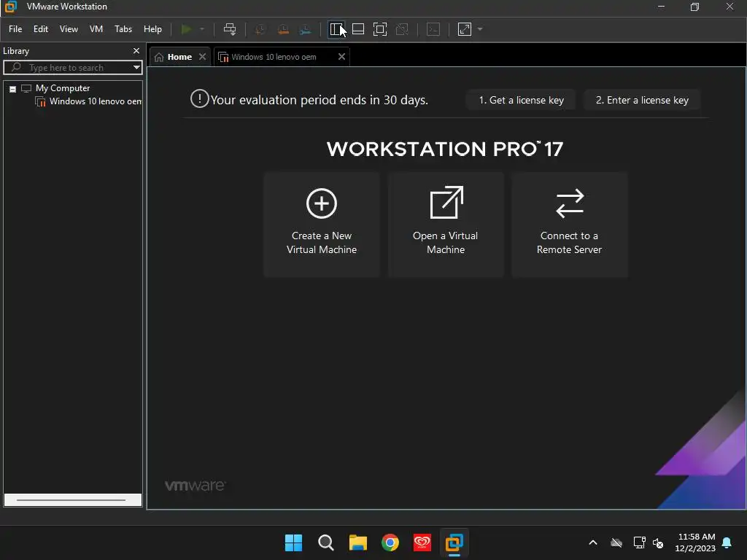Click Send Ctrl+Alt+Del toolbar icon

click(x=230, y=29)
